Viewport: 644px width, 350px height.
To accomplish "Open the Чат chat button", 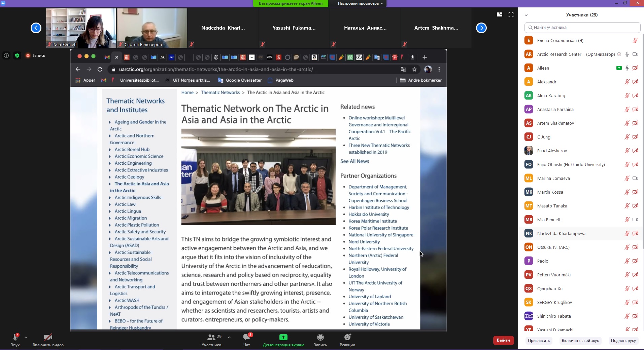I will (247, 340).
